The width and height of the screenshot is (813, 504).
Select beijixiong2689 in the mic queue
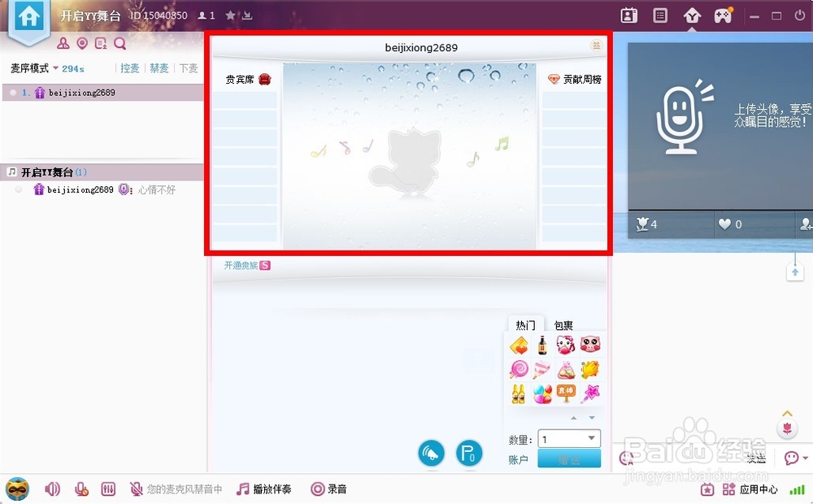pyautogui.click(x=103, y=93)
